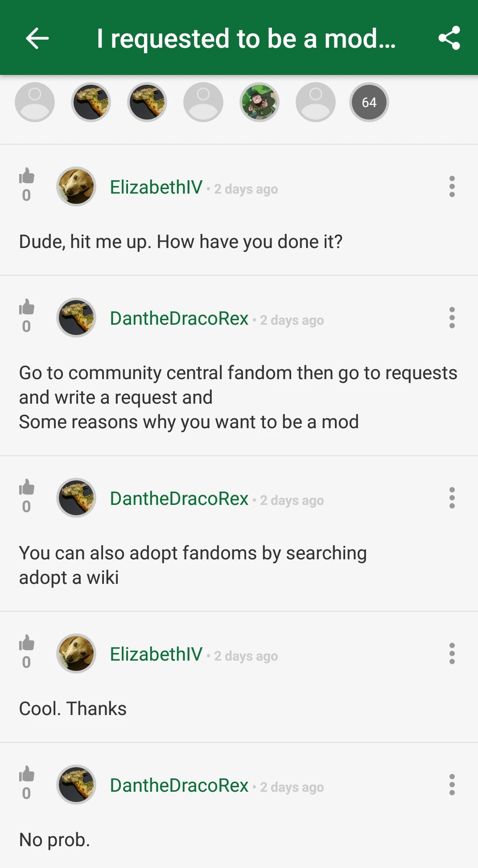Tap ElizabethIV's dog avatar picture
Viewport: 478px width, 868px height.
point(76,186)
